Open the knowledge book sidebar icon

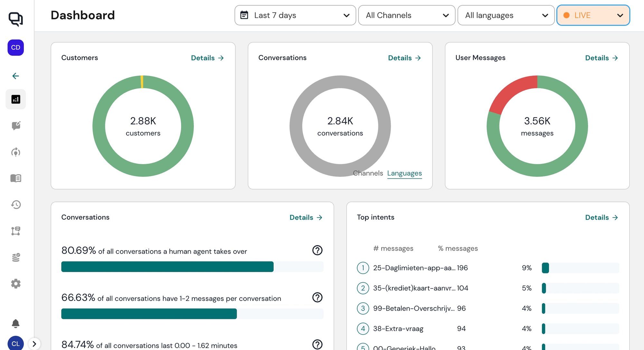pyautogui.click(x=15, y=178)
